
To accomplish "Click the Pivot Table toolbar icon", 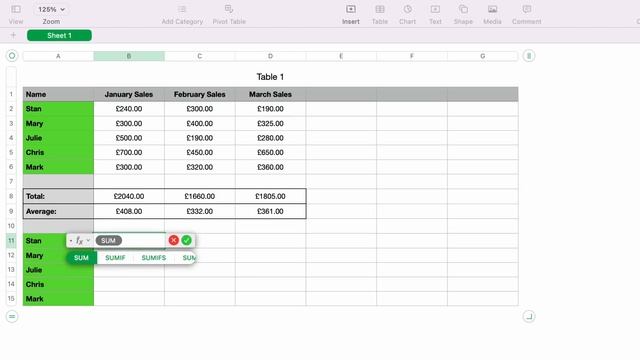I will 229,9.
